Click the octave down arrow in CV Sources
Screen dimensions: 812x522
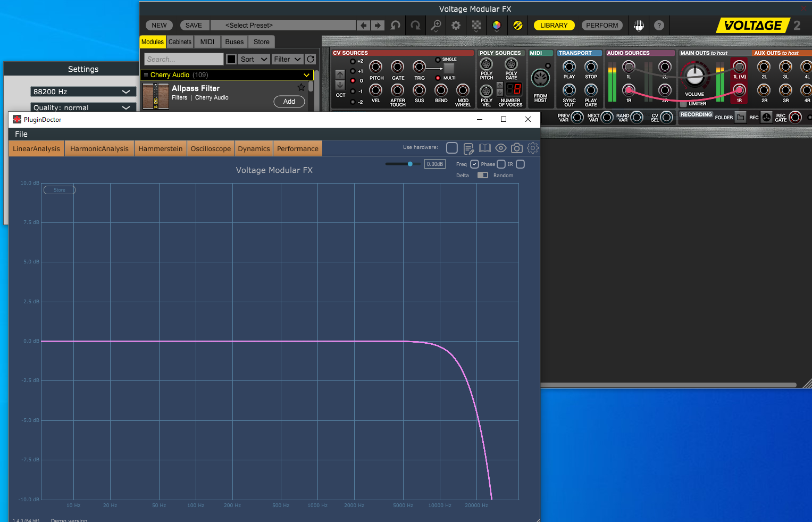coord(340,85)
